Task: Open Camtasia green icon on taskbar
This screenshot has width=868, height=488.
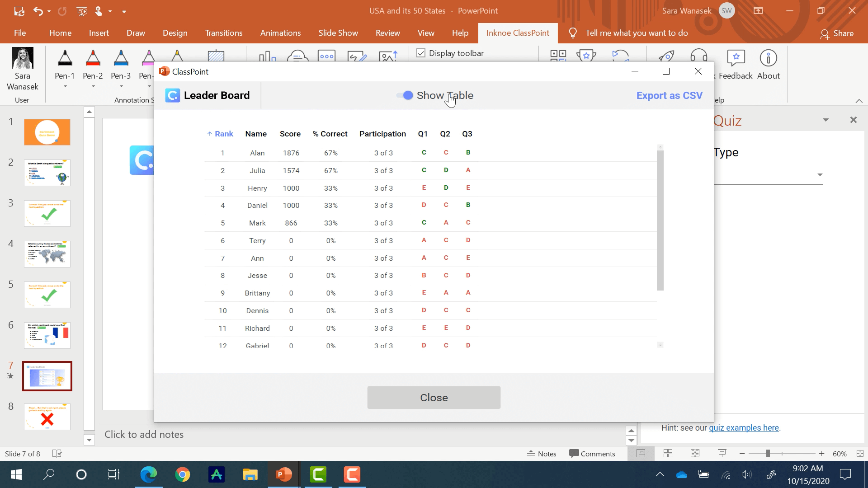Action: [318, 474]
